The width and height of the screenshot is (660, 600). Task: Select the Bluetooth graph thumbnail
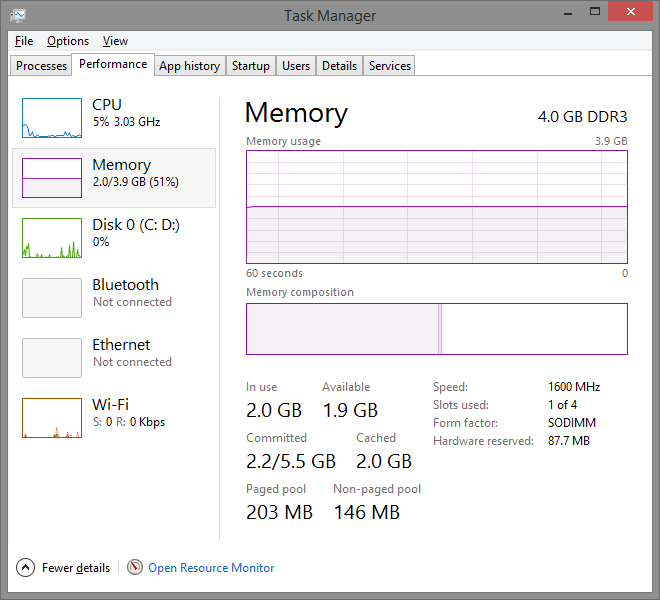(52, 298)
